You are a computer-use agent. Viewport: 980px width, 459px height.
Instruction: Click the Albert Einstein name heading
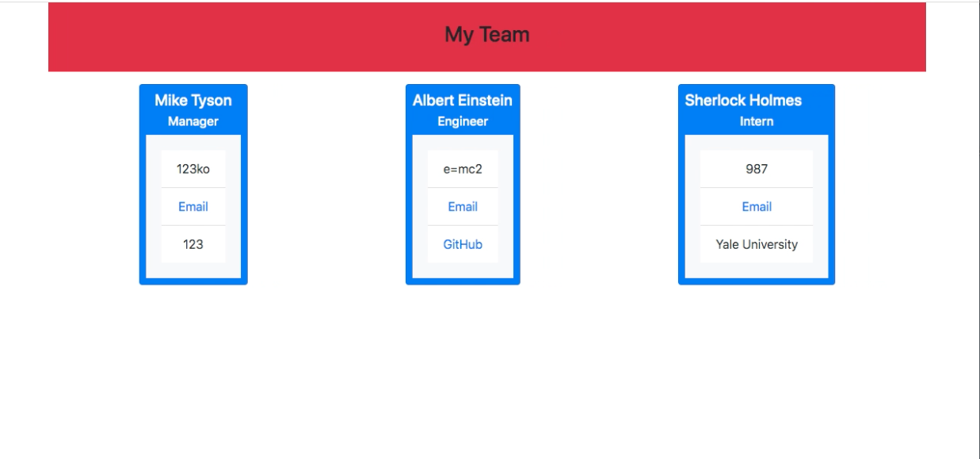[x=463, y=100]
